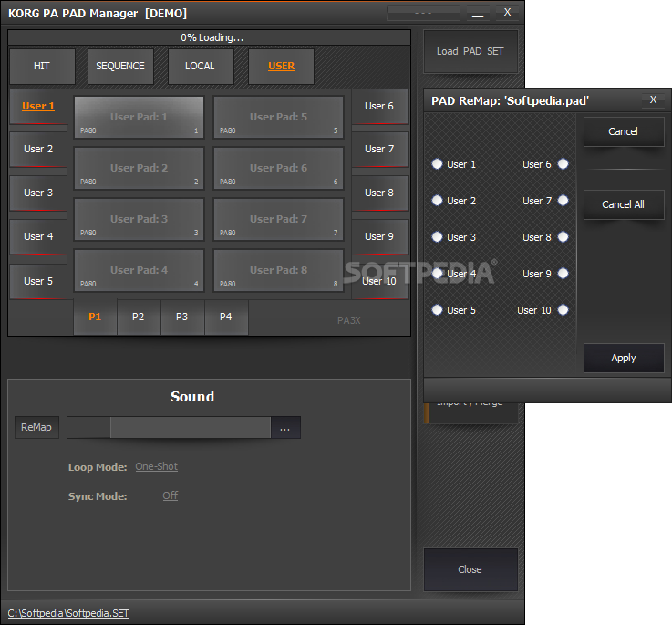
Task: Minimize the KORG PA PAD Manager window
Action: pos(478,13)
